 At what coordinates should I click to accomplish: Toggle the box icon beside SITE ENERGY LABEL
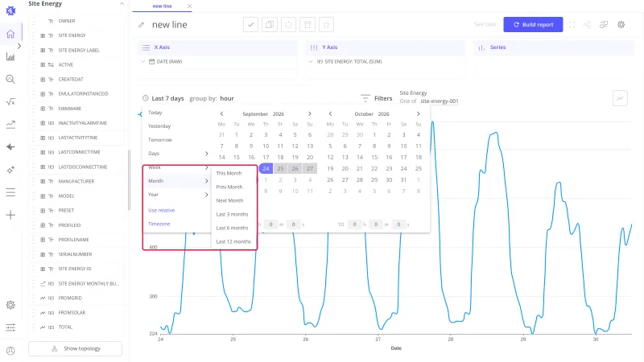pyautogui.click(x=43, y=50)
